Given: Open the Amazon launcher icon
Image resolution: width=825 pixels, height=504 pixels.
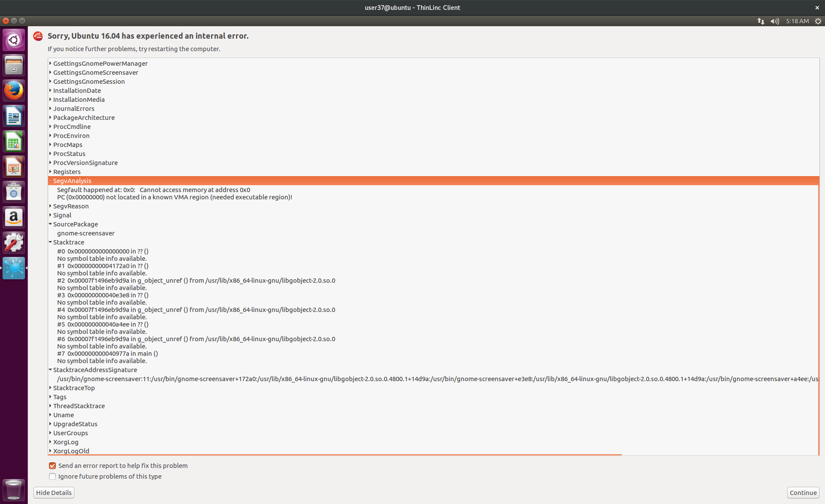Looking at the screenshot, I should [14, 217].
